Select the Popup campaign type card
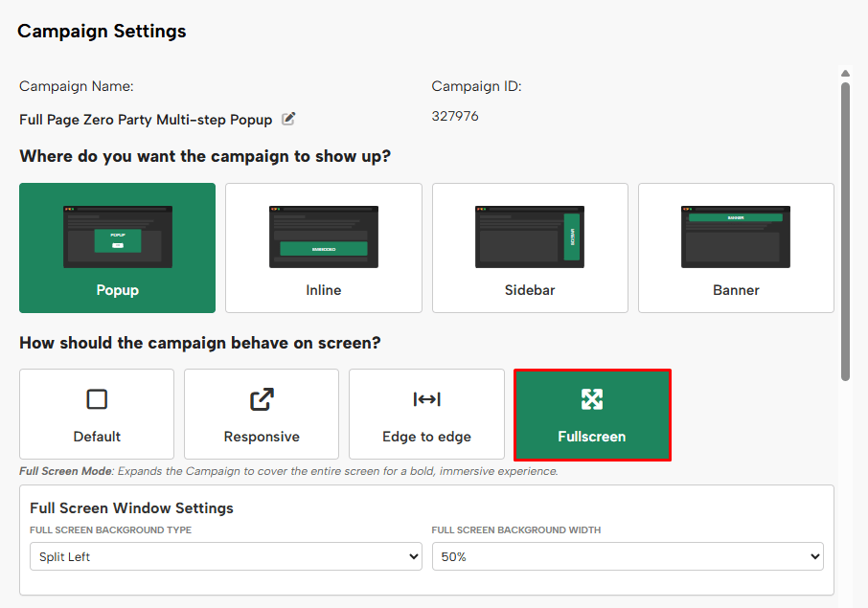 pyautogui.click(x=117, y=248)
